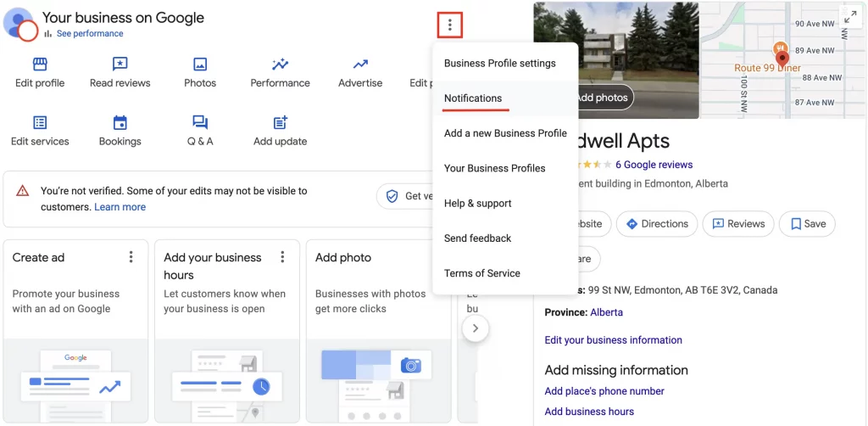
Task: Select Help & support
Action: click(x=505, y=204)
